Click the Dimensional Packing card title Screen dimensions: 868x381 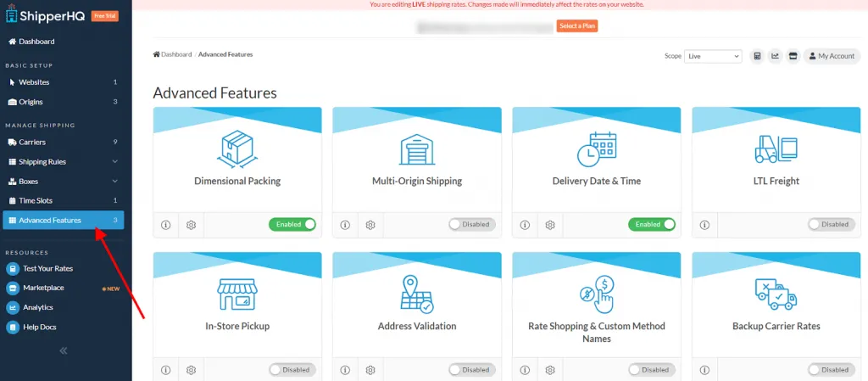point(237,181)
